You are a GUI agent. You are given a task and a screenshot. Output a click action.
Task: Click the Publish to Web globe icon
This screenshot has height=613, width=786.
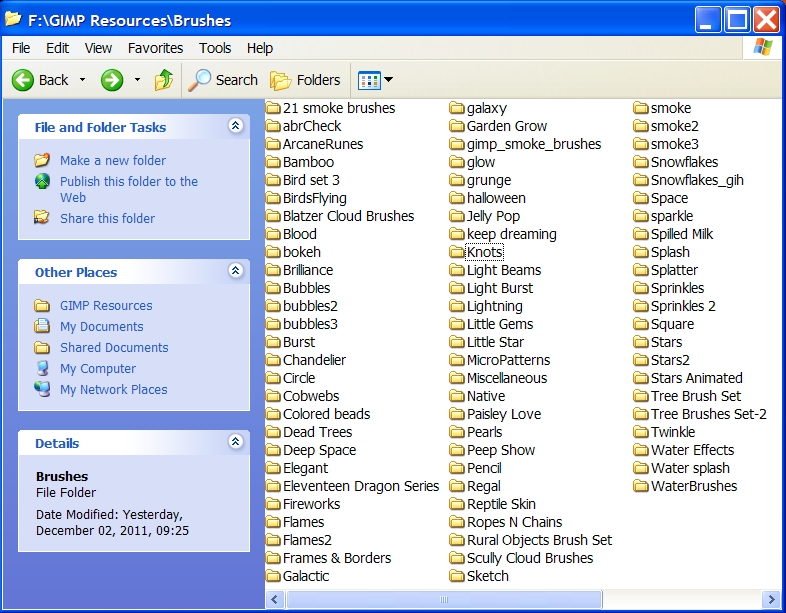pos(42,181)
